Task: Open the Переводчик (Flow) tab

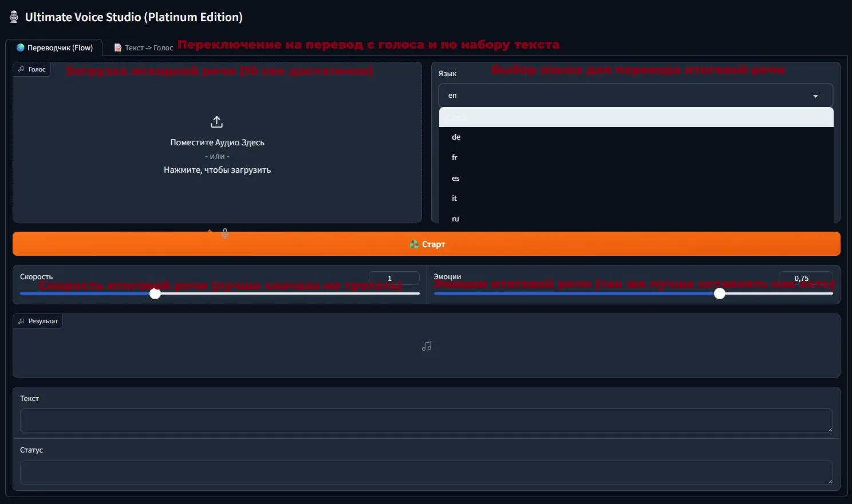Action: pyautogui.click(x=54, y=48)
